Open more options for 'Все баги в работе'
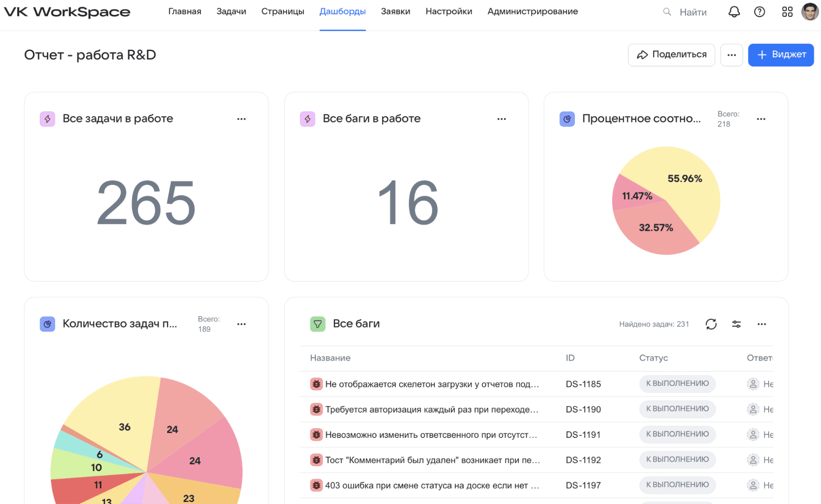This screenshot has height=504, width=821. point(501,119)
